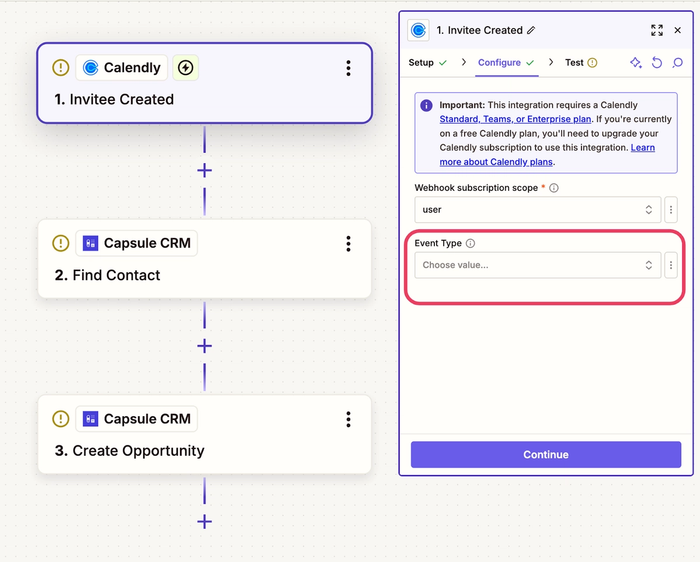Open the Webhook subscription scope dropdown
This screenshot has width=700, height=562.
(x=538, y=210)
